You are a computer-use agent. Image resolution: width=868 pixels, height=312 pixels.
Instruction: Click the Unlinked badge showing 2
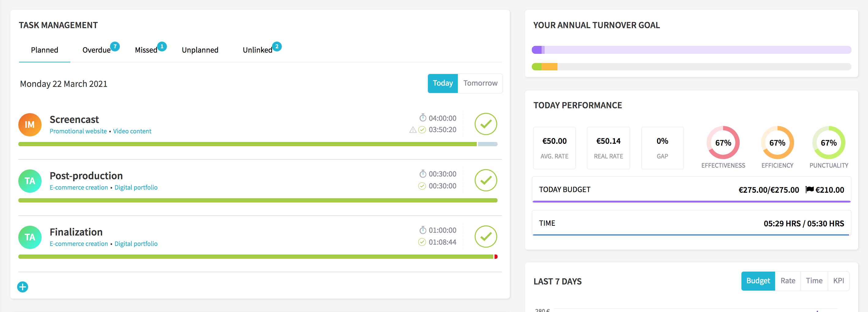tap(277, 46)
